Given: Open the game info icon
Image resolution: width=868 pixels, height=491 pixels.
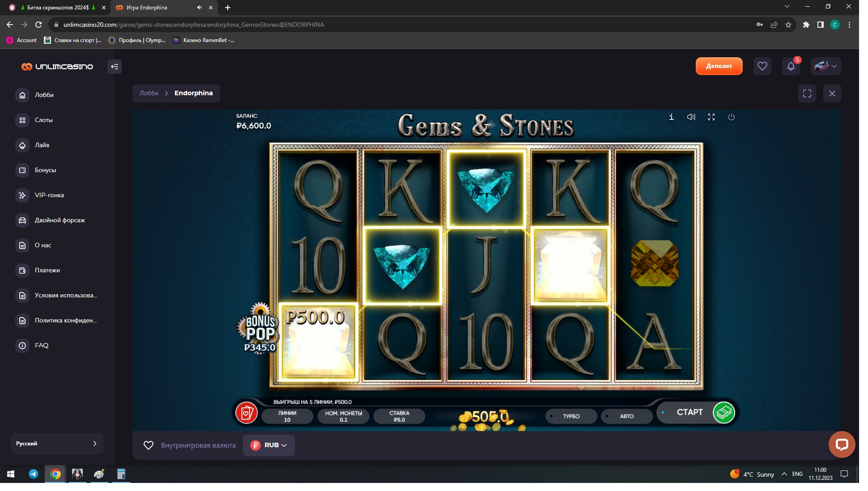Looking at the screenshot, I should [671, 117].
